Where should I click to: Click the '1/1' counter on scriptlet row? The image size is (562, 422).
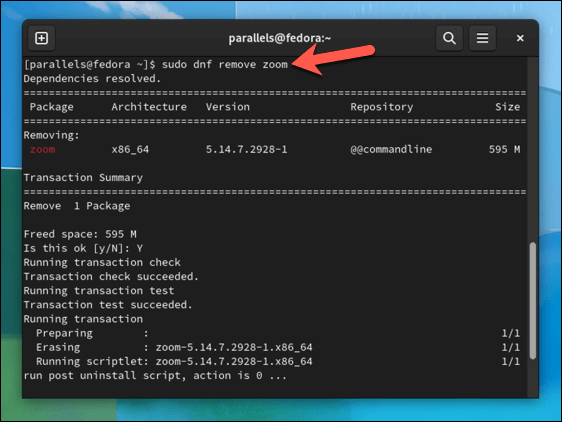click(x=511, y=361)
